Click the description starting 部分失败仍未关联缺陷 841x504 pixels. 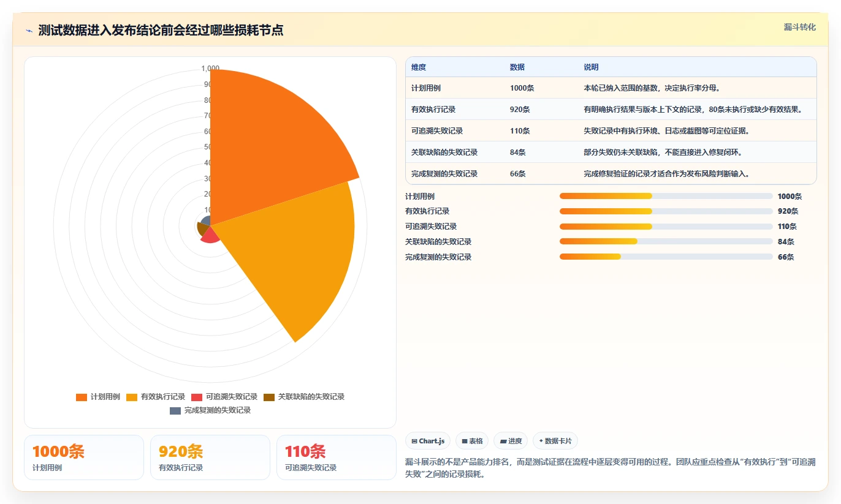click(x=663, y=152)
